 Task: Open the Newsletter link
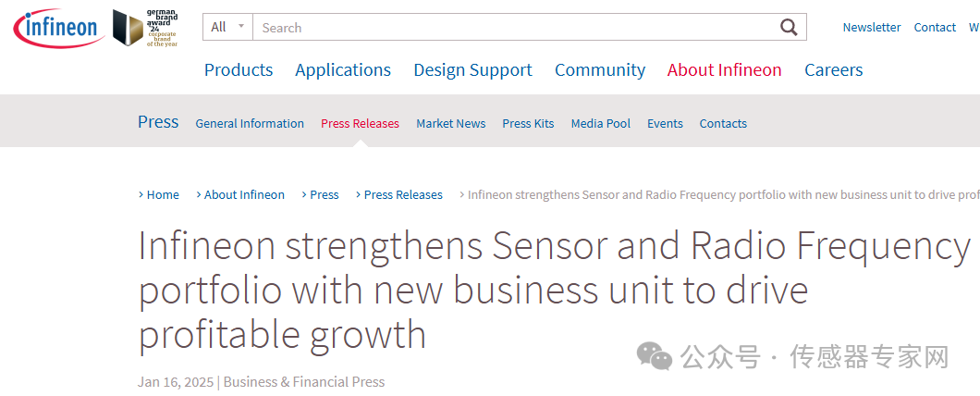pyautogui.click(x=871, y=28)
